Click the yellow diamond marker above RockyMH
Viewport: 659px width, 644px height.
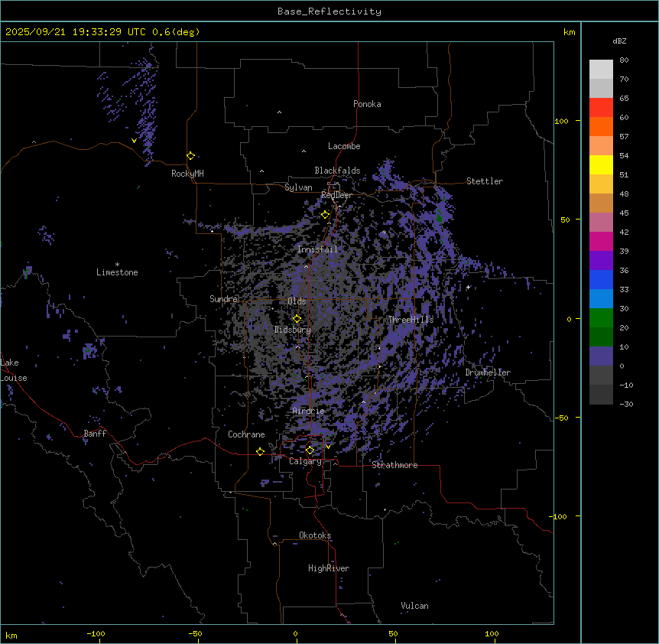[190, 156]
